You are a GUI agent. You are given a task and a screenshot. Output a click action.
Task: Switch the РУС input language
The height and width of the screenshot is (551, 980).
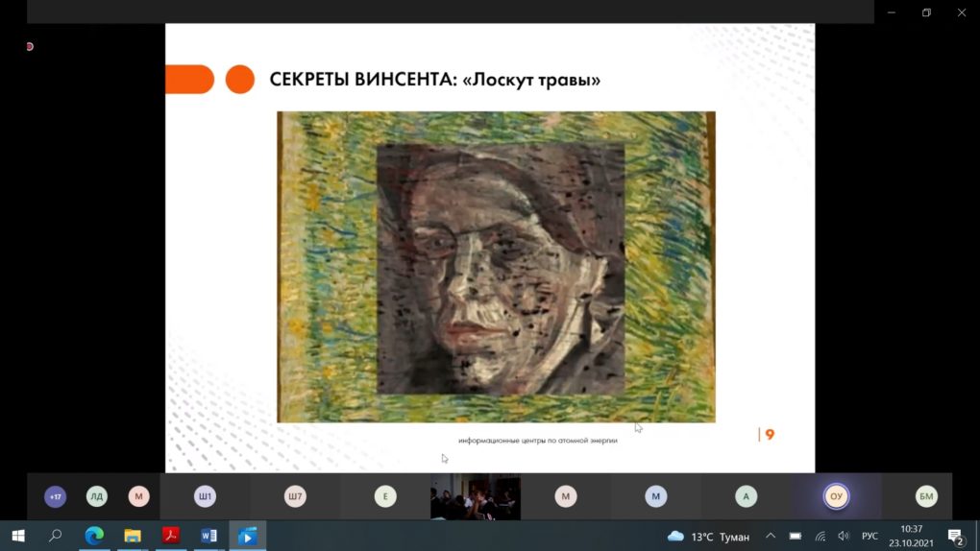pos(870,536)
